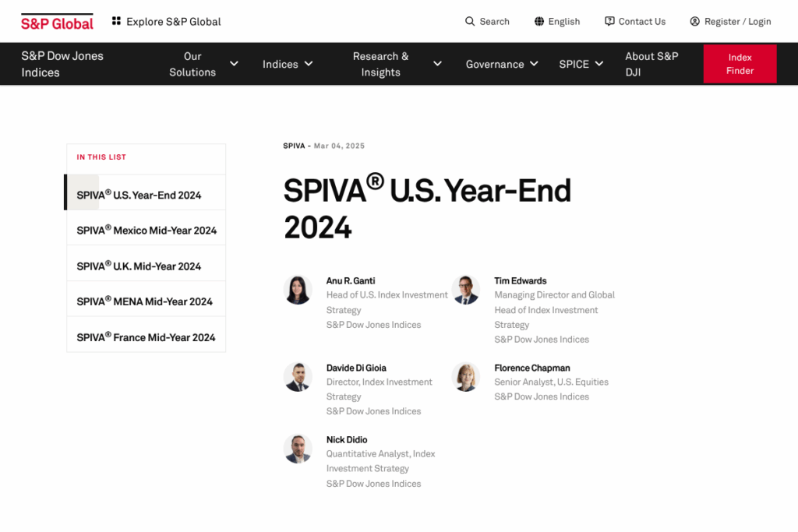Click the Register / Login user icon
Image resolution: width=798 pixels, height=532 pixels.
[694, 21]
